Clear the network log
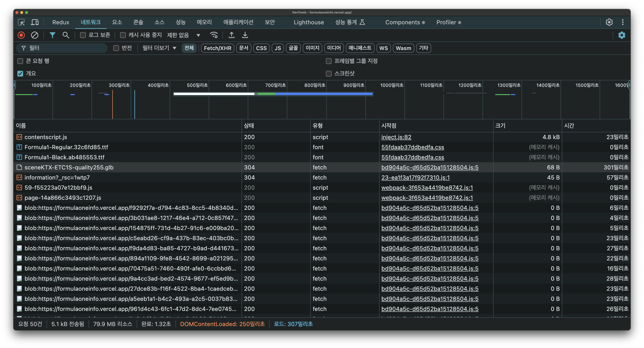 (x=34, y=35)
